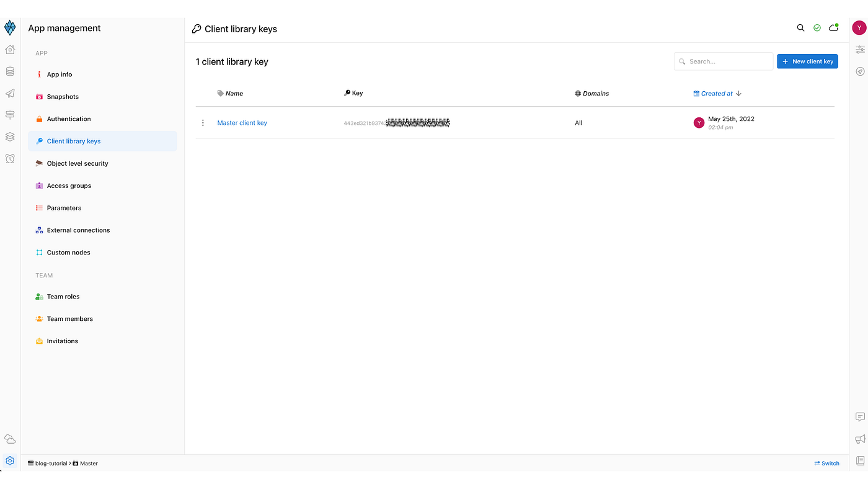The height and width of the screenshot is (489, 868).
Task: Open the home dashboard icon
Action: [9, 48]
